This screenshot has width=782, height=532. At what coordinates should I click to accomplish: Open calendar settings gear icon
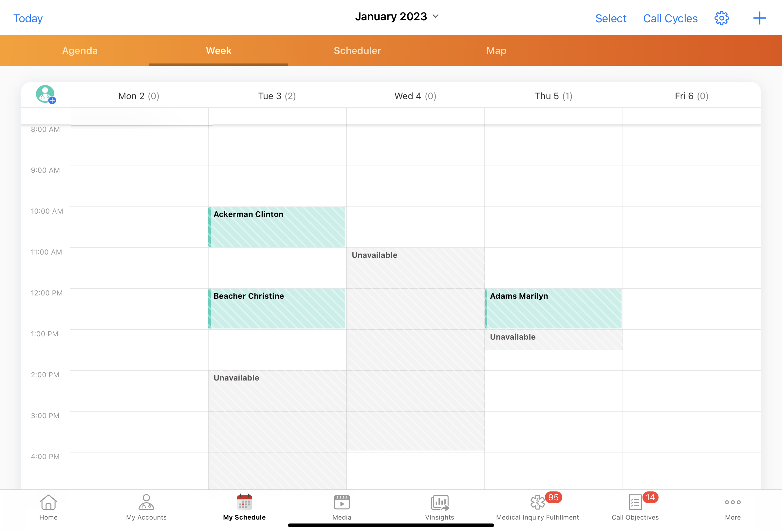coord(721,18)
